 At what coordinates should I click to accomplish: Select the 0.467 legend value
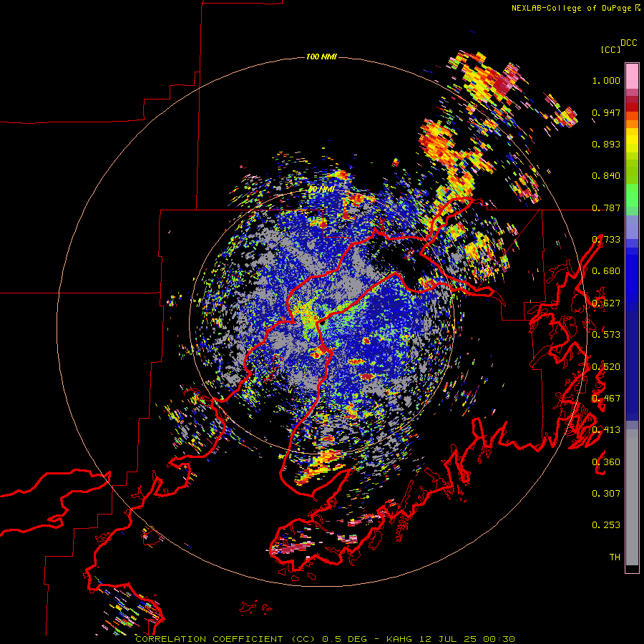click(x=606, y=399)
